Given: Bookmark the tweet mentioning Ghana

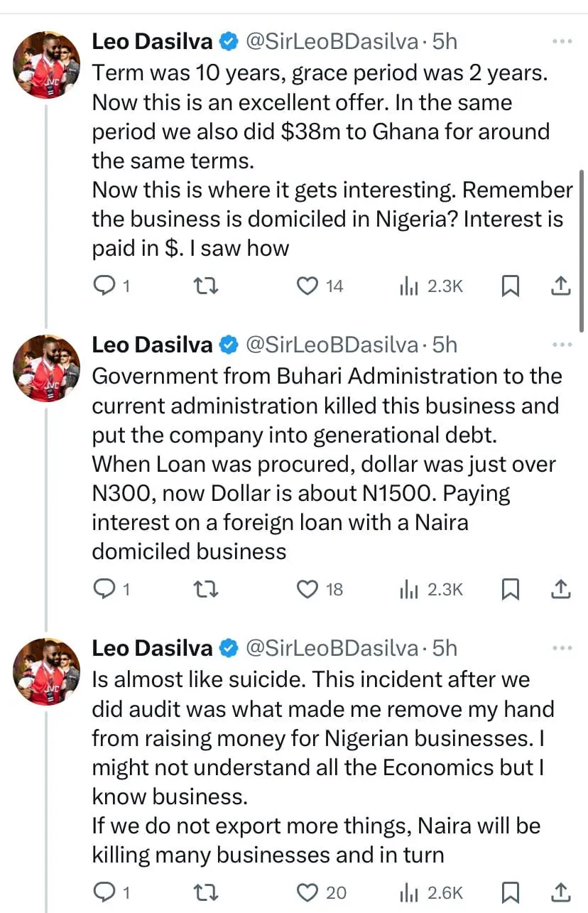Looking at the screenshot, I should point(511,286).
